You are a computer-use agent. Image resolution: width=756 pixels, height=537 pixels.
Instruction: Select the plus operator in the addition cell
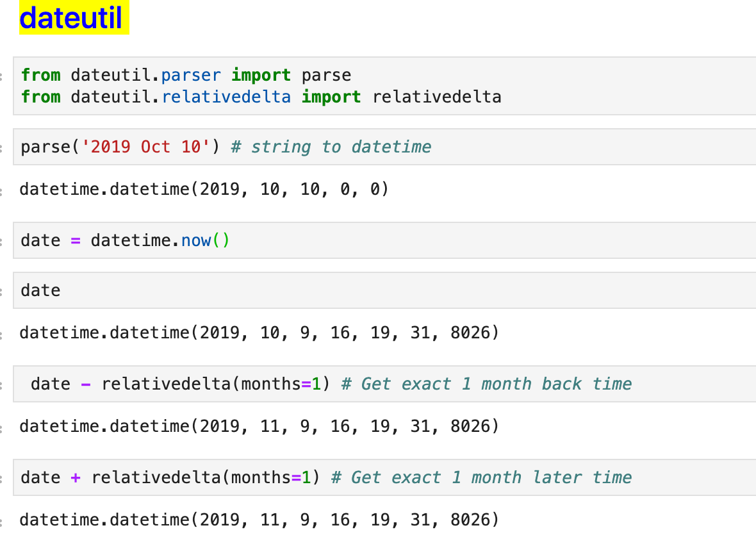click(75, 477)
